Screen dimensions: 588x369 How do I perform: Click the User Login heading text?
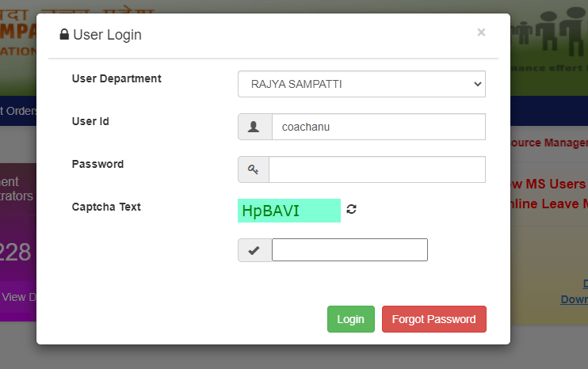[107, 35]
